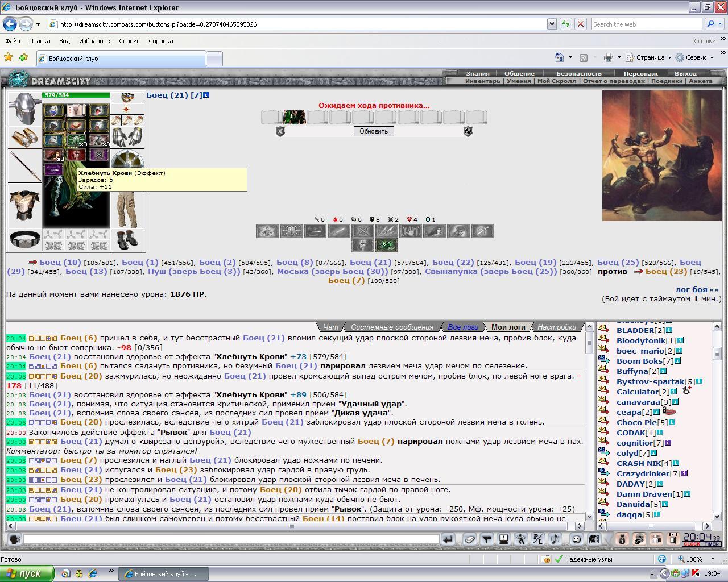Expand the Страница toolbar menu
The height and width of the screenshot is (582, 728).
pos(649,57)
